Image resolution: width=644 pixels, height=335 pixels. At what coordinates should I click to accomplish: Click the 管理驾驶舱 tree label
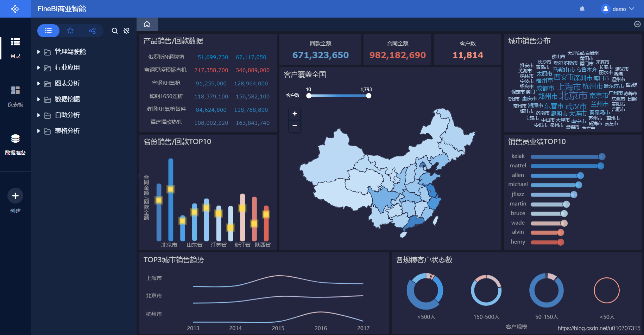click(70, 52)
